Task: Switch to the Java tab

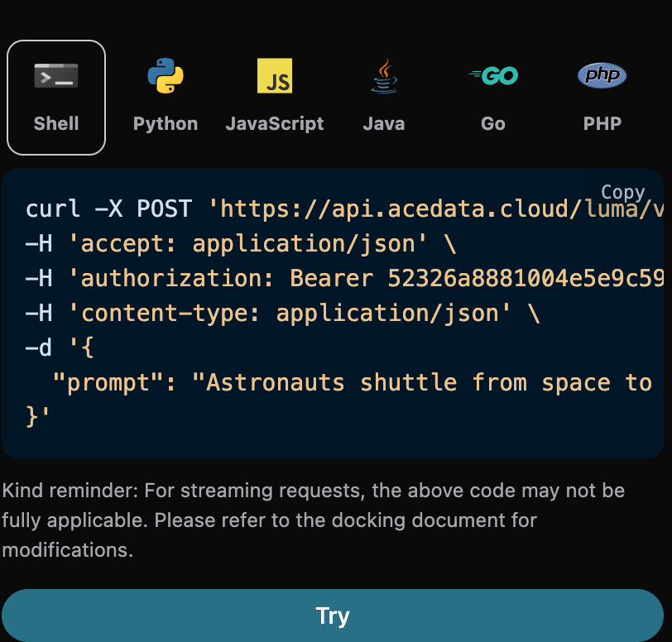Action: pyautogui.click(x=383, y=97)
